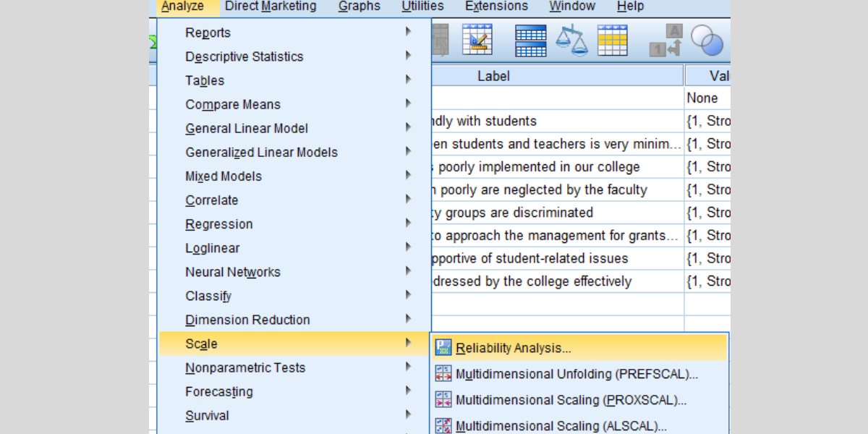Click the Split File stacked tables icon
Viewport: 868px width, 434px height.
pyautogui.click(x=530, y=41)
